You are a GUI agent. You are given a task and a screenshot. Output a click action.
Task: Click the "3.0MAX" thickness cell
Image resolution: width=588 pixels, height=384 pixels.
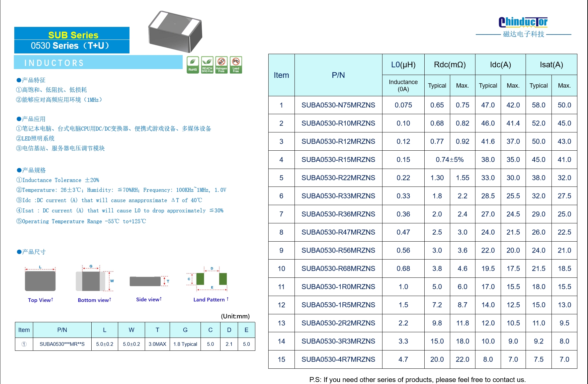coord(157,344)
